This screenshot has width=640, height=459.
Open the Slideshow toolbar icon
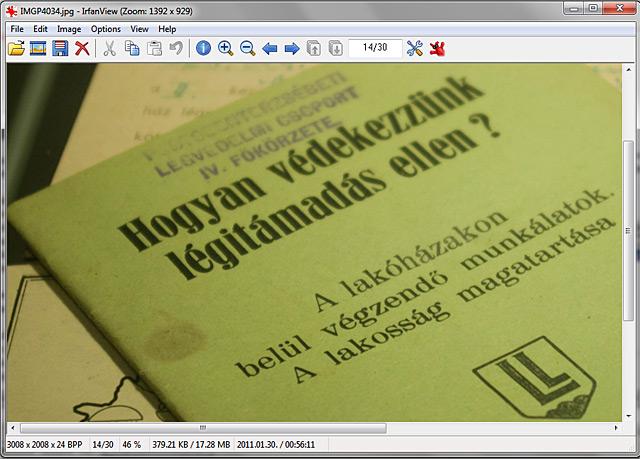(38, 49)
